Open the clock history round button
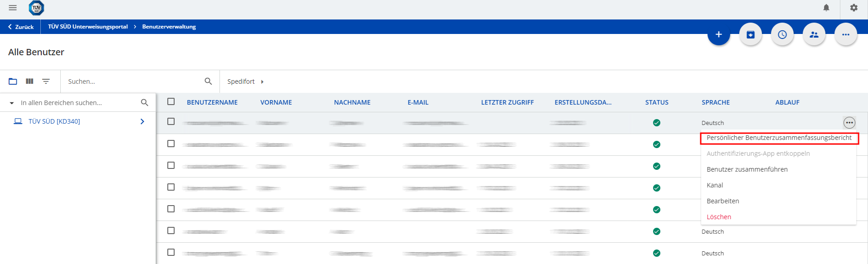 click(x=782, y=34)
